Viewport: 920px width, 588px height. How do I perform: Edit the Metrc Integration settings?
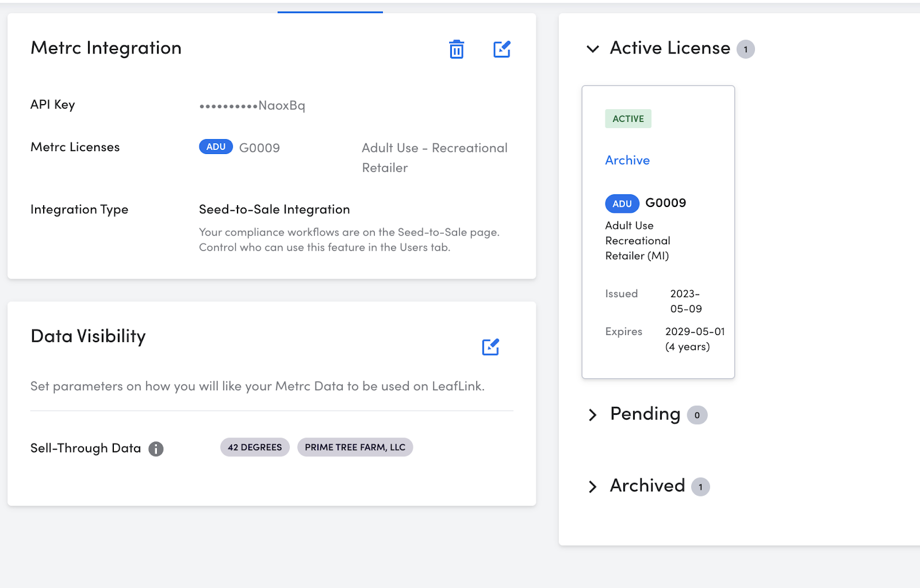(502, 49)
